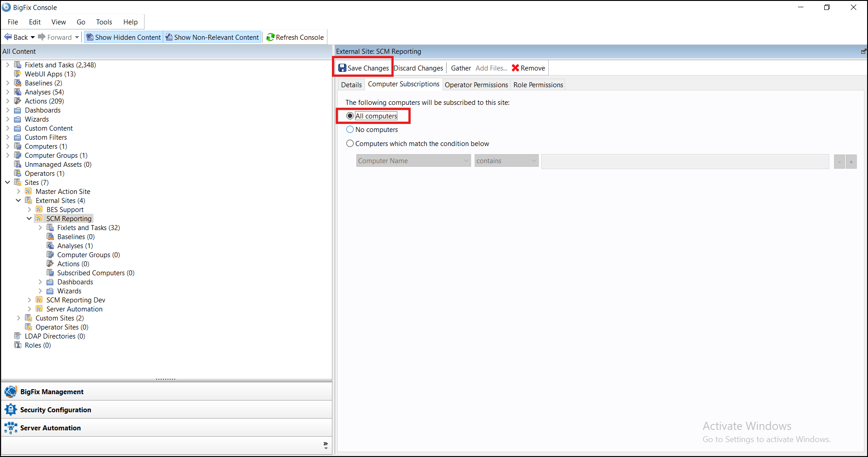Click the domain panel overflow chevron
The height and width of the screenshot is (457, 868).
[x=326, y=445]
